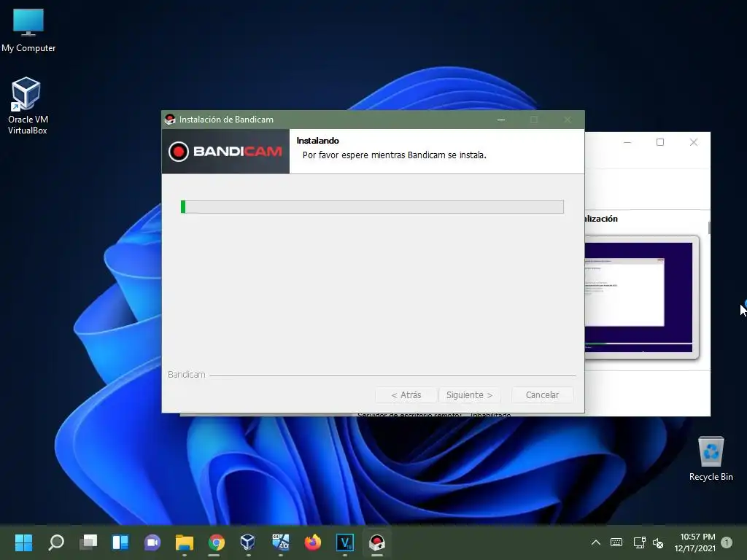Click the Siguiente button in the installer
The height and width of the screenshot is (560, 747).
(x=469, y=394)
